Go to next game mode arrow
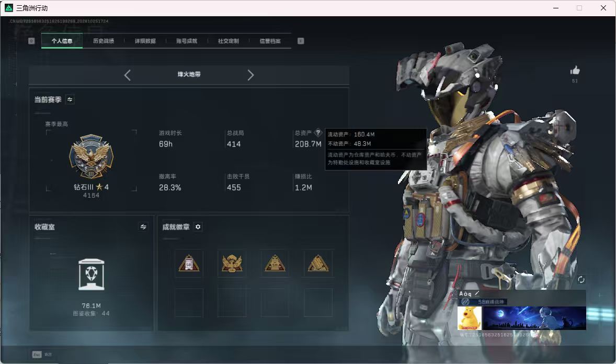The width and height of the screenshot is (616, 364). tap(250, 75)
